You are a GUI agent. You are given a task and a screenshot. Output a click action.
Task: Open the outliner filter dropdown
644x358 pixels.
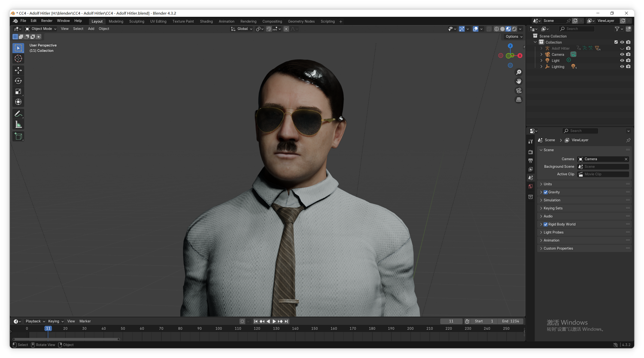[x=619, y=29]
